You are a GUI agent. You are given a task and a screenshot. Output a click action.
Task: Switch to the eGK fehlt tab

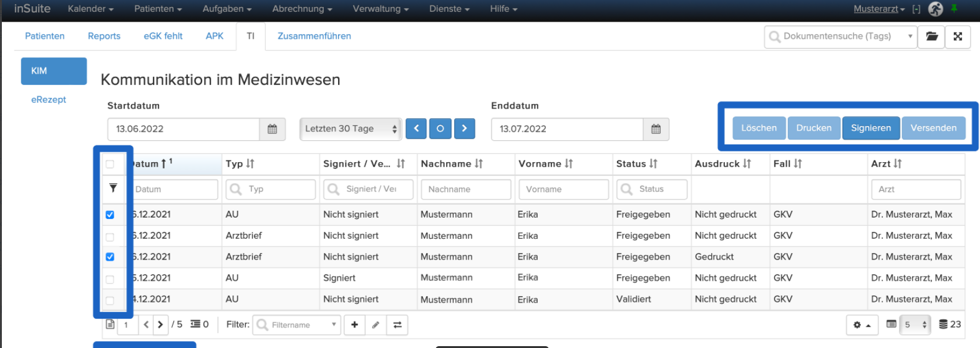(163, 36)
